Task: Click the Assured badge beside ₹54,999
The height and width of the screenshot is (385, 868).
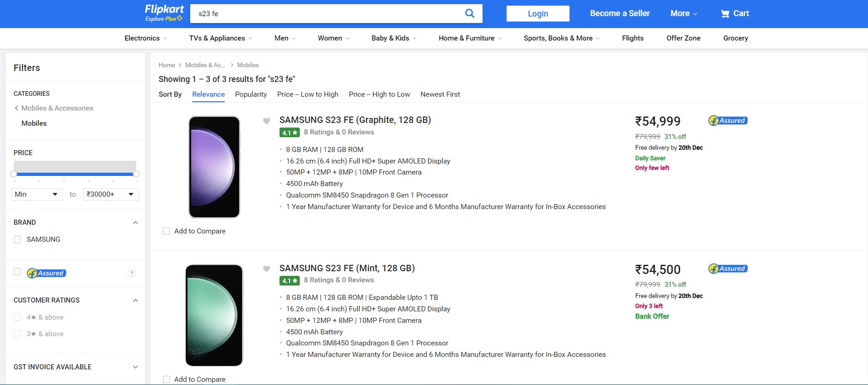Action: pos(728,121)
